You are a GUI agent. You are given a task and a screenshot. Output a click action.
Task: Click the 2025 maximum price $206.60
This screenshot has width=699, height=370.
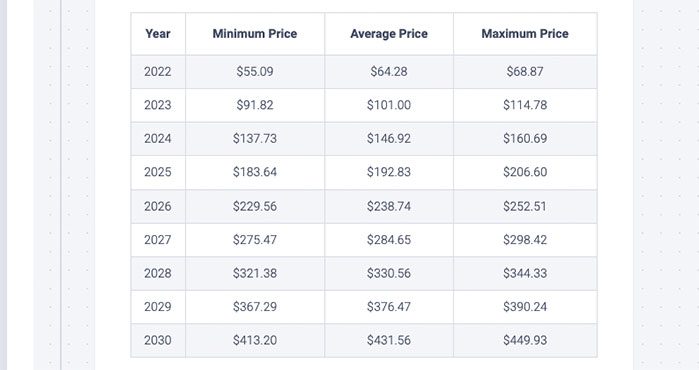point(525,172)
